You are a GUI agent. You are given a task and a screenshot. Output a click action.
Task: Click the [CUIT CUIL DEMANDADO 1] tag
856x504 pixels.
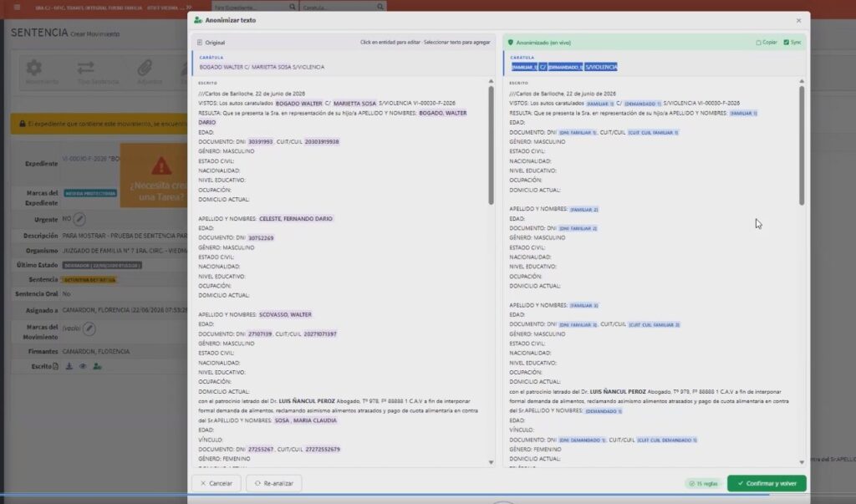click(666, 440)
